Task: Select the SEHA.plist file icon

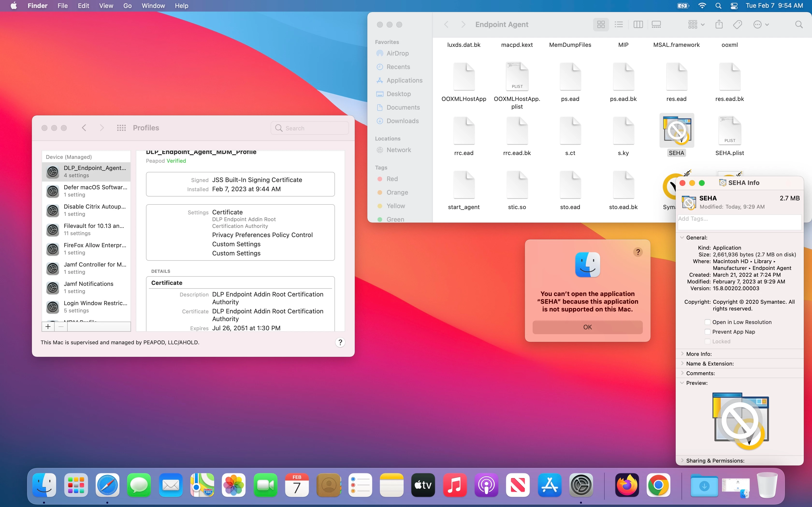Action: [729, 131]
